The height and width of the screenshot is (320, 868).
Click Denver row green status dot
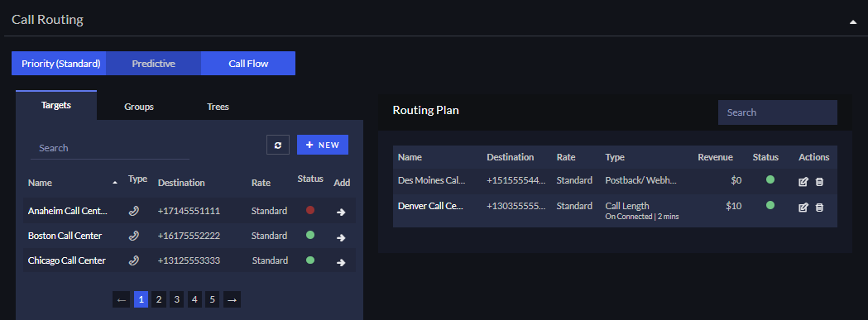pos(770,205)
